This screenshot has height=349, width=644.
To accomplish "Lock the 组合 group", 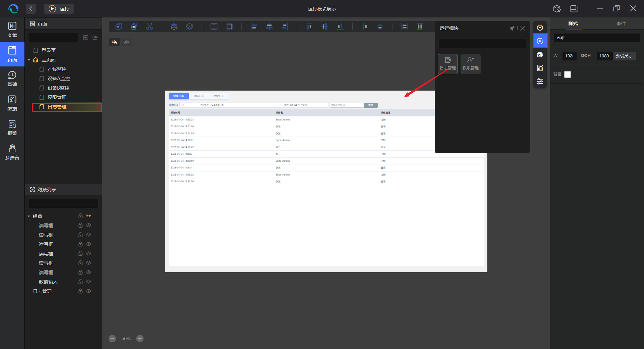I will point(80,216).
